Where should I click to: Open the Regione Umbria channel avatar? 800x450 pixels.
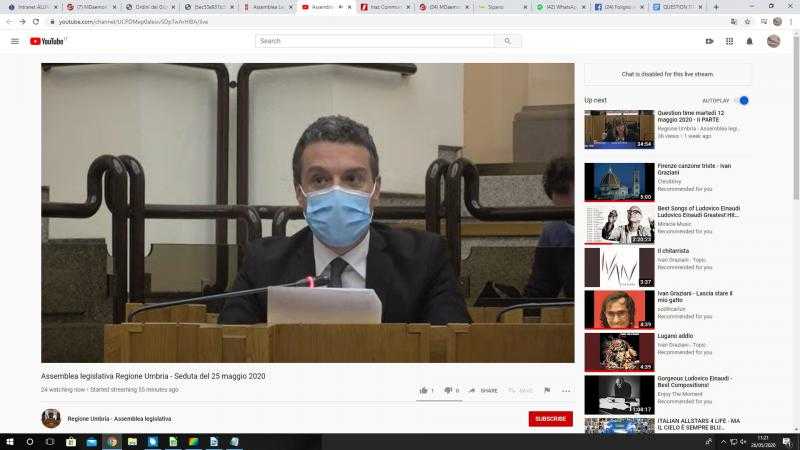click(x=51, y=418)
